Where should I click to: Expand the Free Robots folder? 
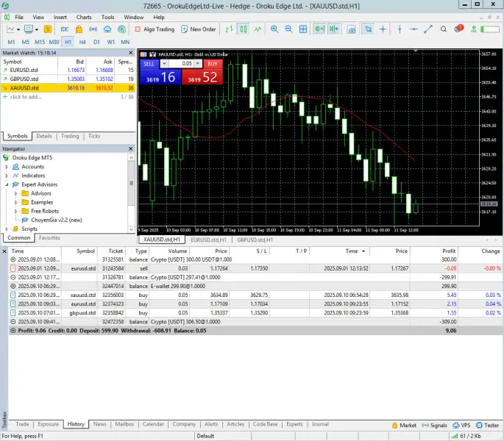[x=15, y=211]
